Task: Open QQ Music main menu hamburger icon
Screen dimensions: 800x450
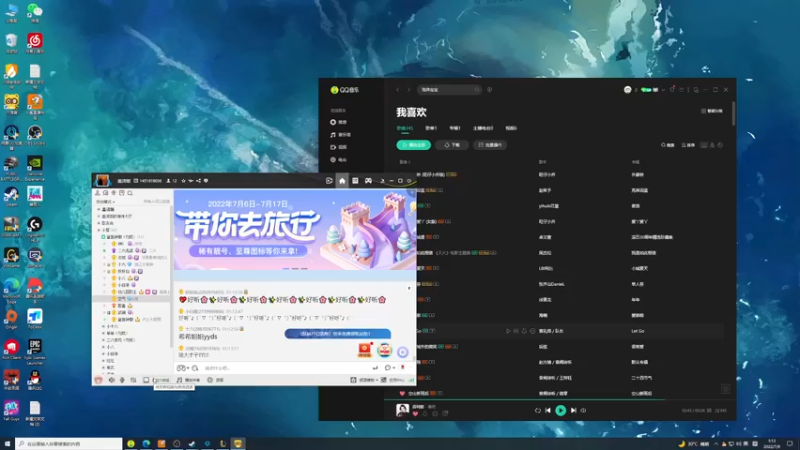Action: 681,90
